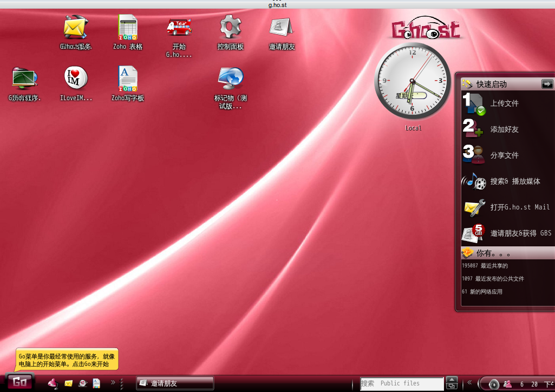Open the Zoho writer taskbar icon
This screenshot has height=392, width=555.
click(x=96, y=383)
